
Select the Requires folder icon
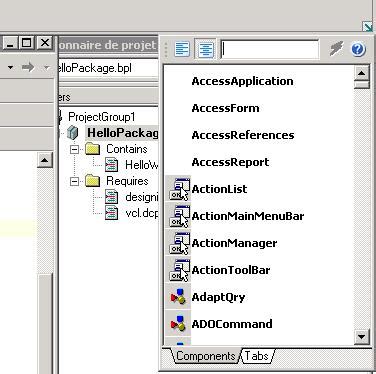(92, 181)
